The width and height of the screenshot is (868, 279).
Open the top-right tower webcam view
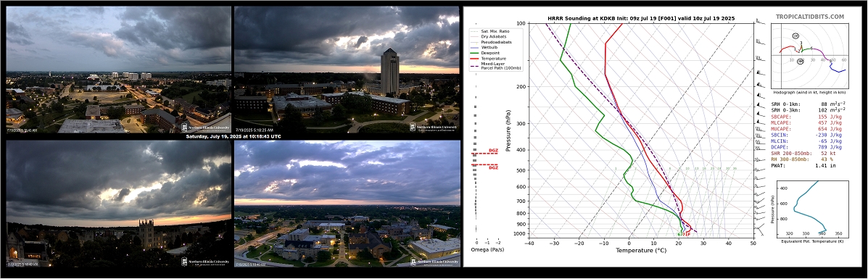pyautogui.click(x=347, y=70)
